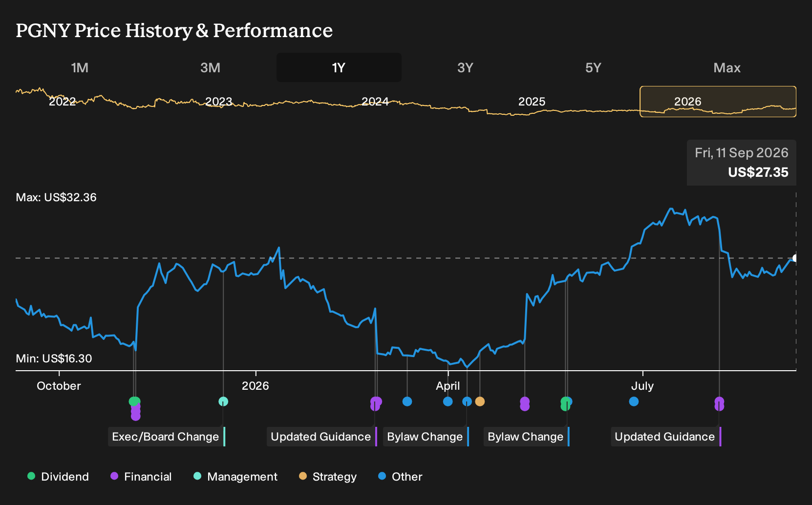This screenshot has height=505, width=812.
Task: Open Updated Guidance label next to Bylaw Change
Action: [x=321, y=437]
